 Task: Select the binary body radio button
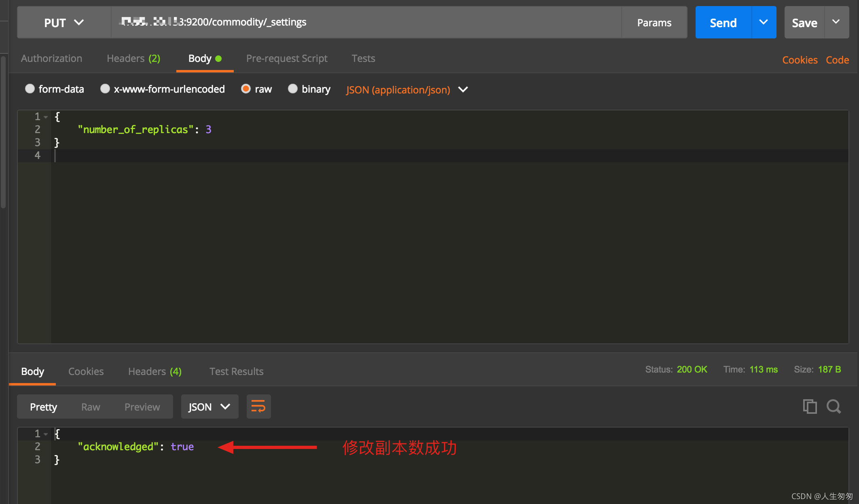coord(293,89)
